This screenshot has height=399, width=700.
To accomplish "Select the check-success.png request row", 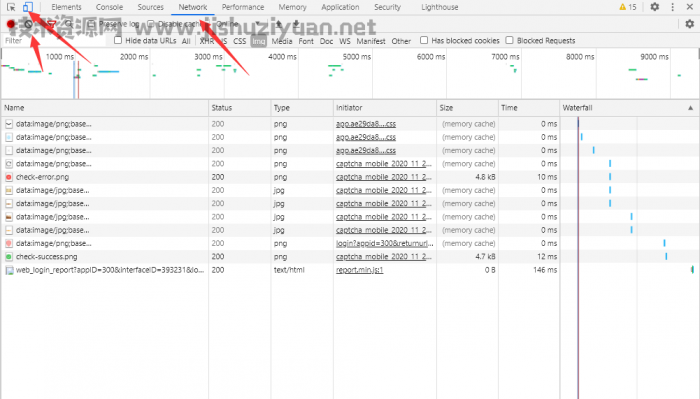I will coord(350,257).
